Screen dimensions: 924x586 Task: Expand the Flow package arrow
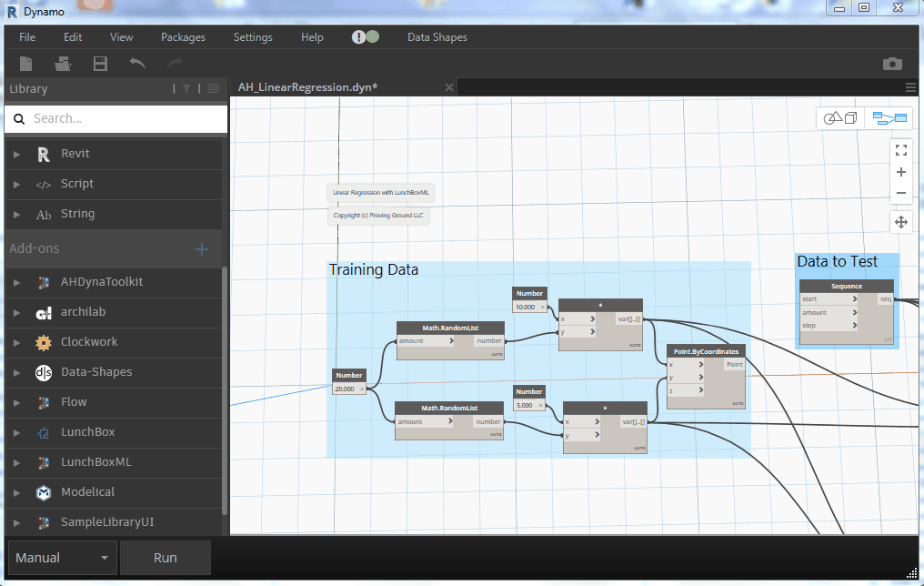click(x=17, y=403)
